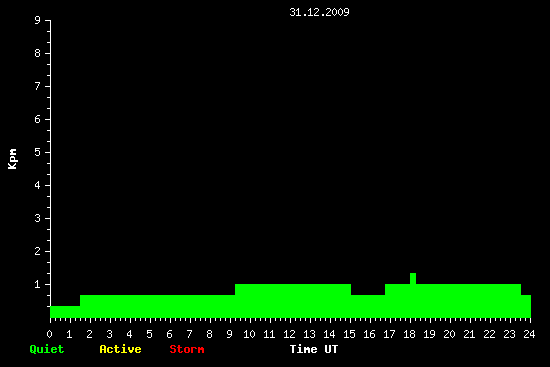Select the yellow Active legend label

tap(120, 349)
